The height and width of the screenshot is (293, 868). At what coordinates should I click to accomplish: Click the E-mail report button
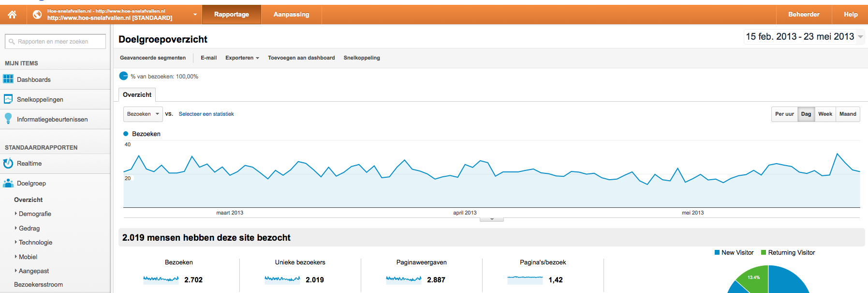pos(208,58)
